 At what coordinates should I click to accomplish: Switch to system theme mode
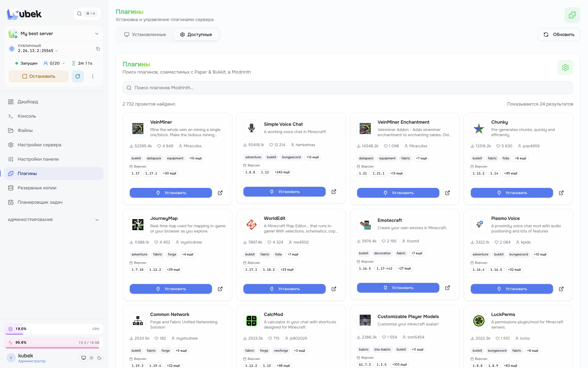[84, 358]
